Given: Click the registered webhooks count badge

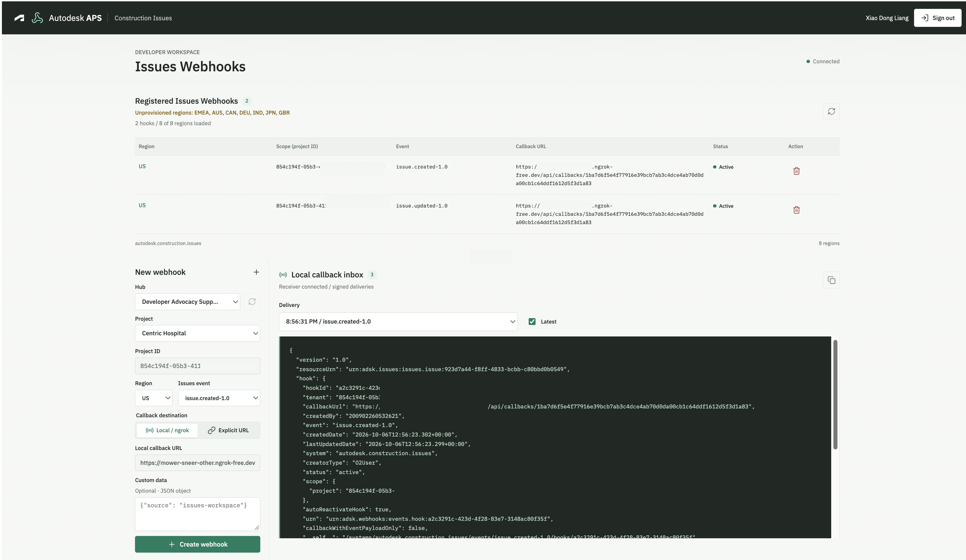Looking at the screenshot, I should click(247, 101).
